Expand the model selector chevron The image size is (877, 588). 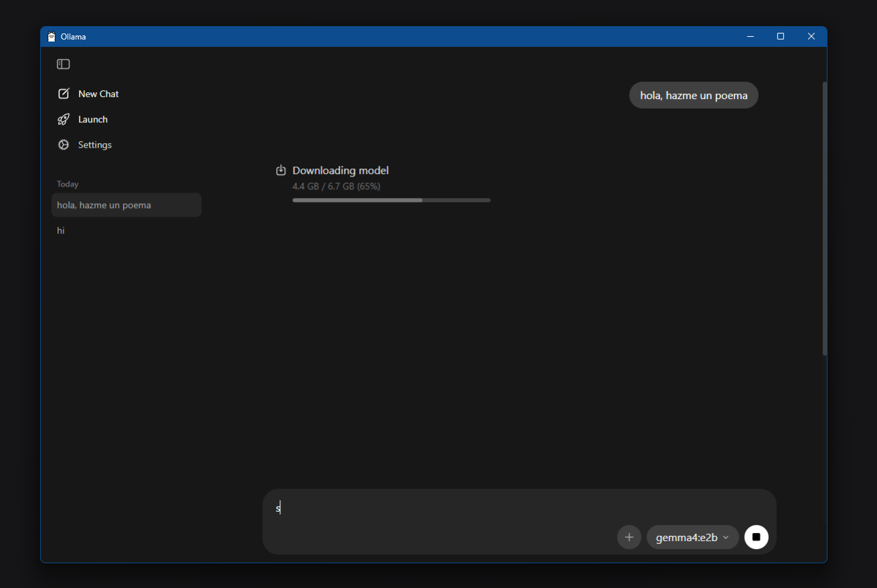pos(726,537)
